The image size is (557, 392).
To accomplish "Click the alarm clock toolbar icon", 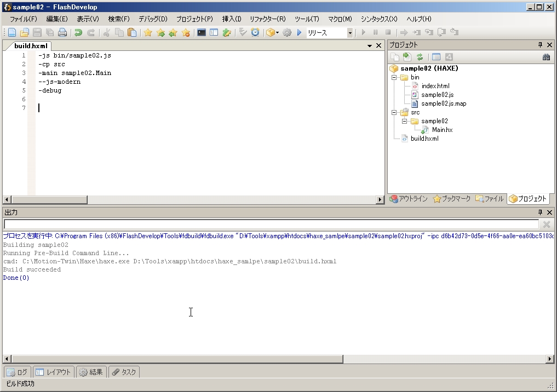I will coord(255,33).
